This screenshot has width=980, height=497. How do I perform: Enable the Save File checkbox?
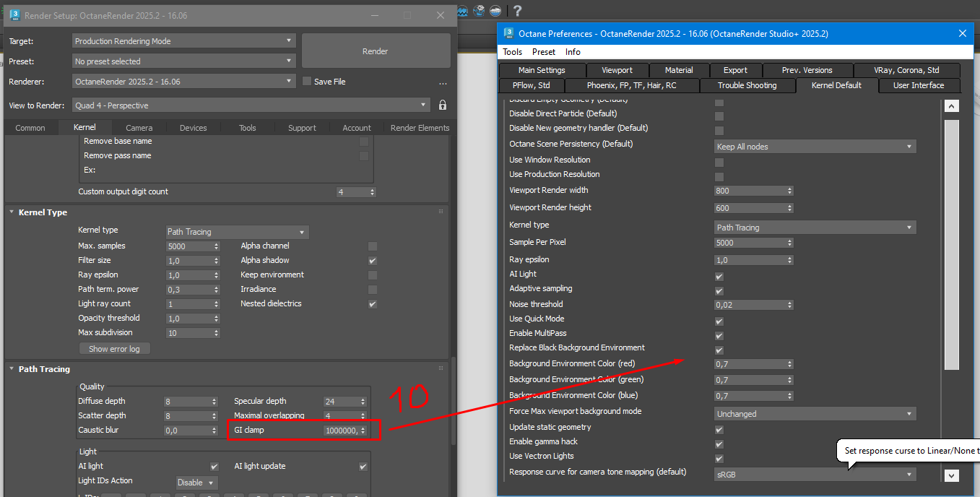[x=307, y=82]
